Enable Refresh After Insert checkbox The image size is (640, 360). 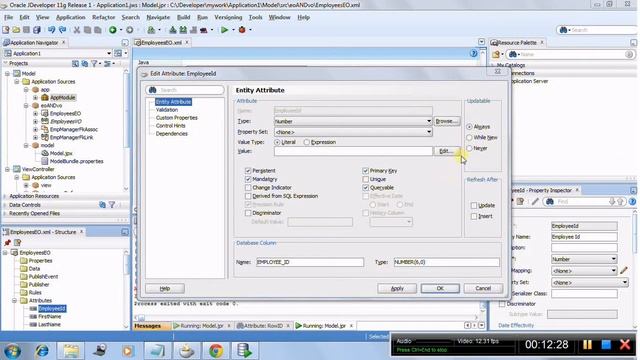point(473,216)
